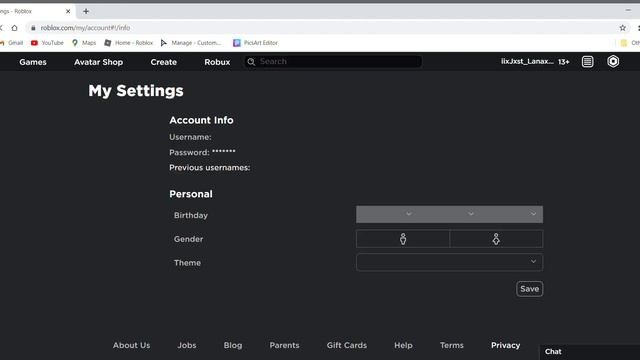The width and height of the screenshot is (640, 360).
Task: Select the male gender icon
Action: (x=403, y=239)
